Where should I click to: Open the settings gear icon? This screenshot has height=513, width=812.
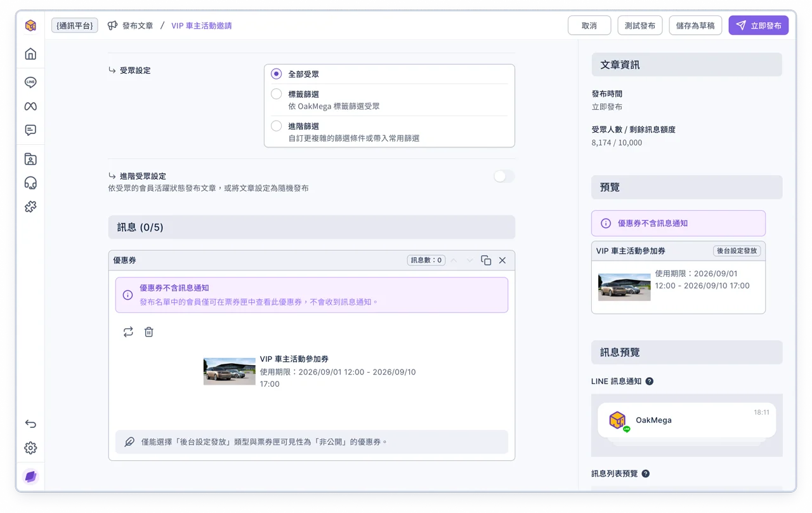[x=30, y=448]
